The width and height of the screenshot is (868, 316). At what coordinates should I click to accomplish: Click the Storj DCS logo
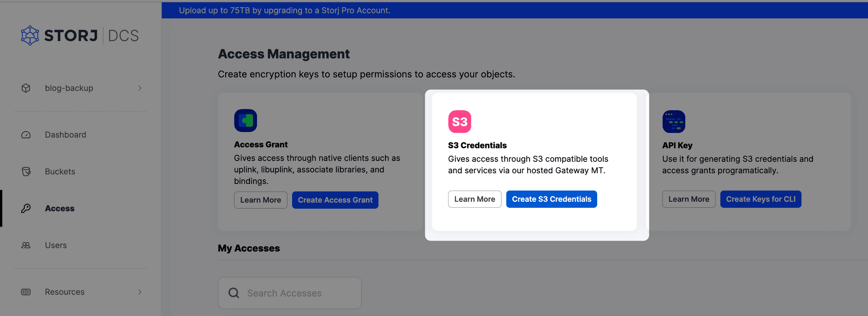[80, 36]
